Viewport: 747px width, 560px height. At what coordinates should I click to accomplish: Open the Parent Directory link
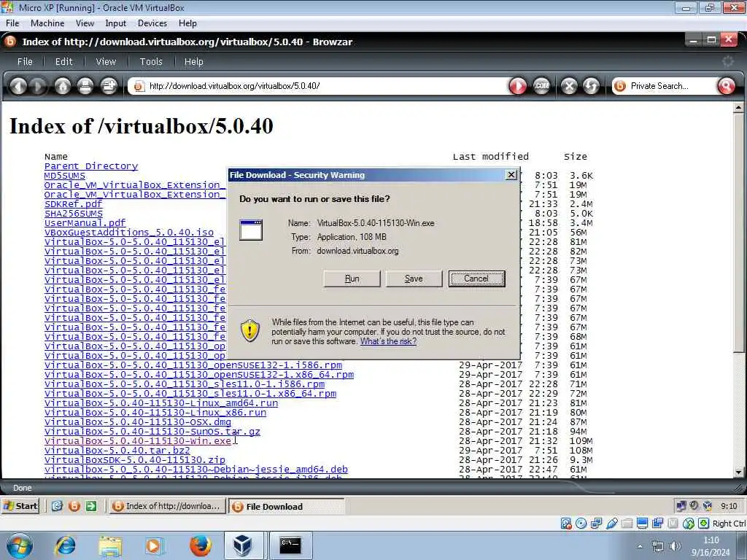pos(91,166)
